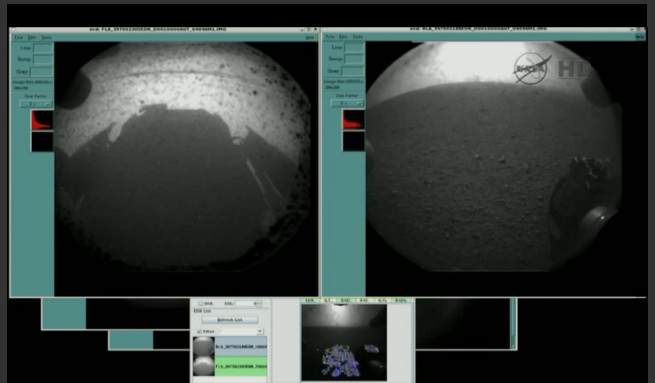Open File menu in left image window

18,38
